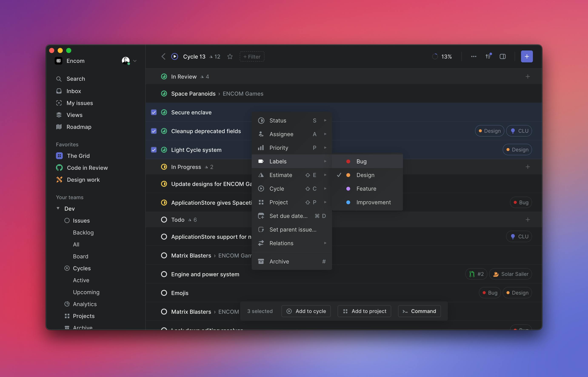This screenshot has height=377, width=588.
Task: Add an issue to In Progress group
Action: click(528, 167)
